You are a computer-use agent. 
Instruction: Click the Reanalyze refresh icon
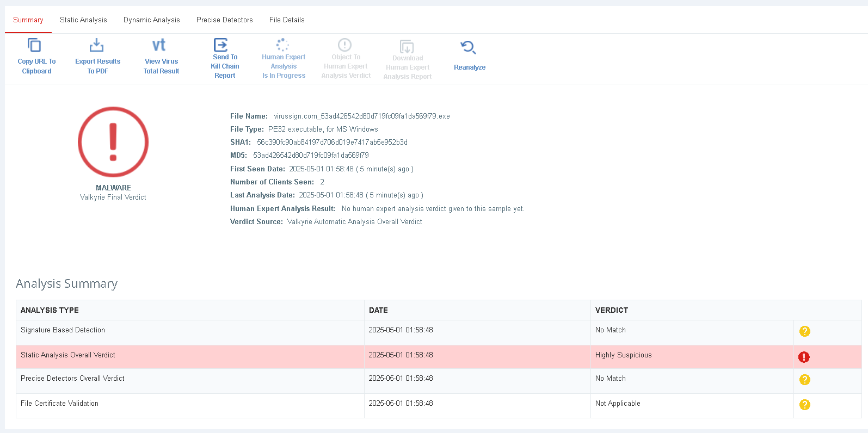468,47
